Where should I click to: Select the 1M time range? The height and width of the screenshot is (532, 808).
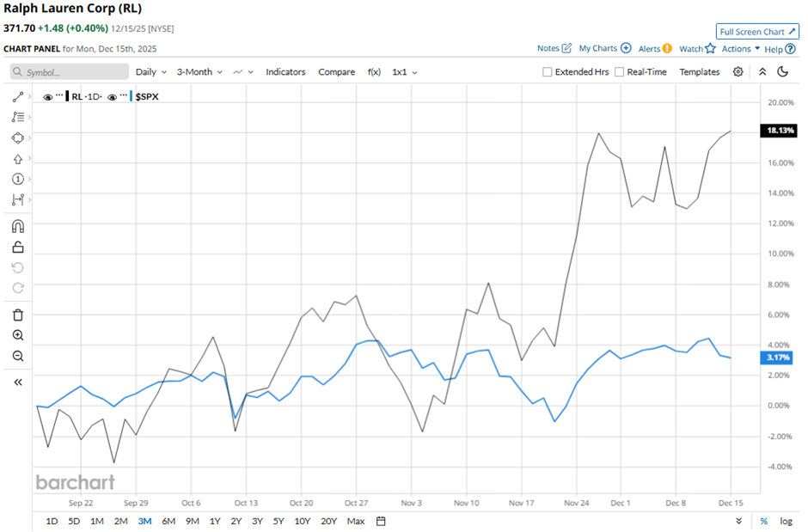97,521
